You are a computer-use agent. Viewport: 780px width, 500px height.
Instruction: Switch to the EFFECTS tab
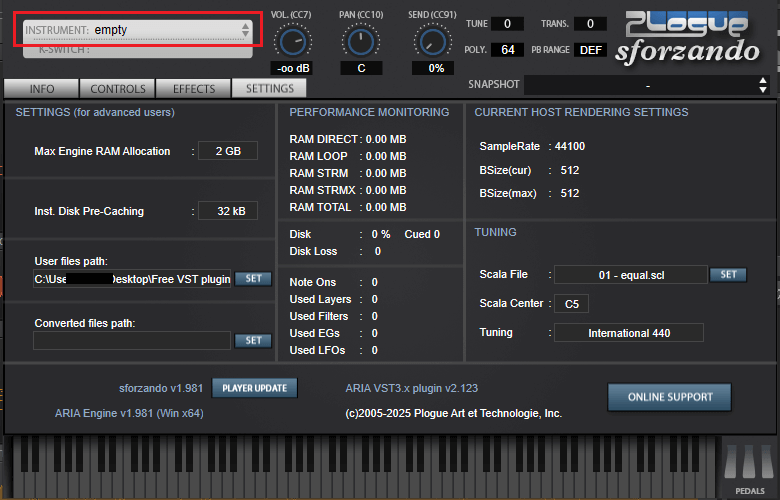194,89
